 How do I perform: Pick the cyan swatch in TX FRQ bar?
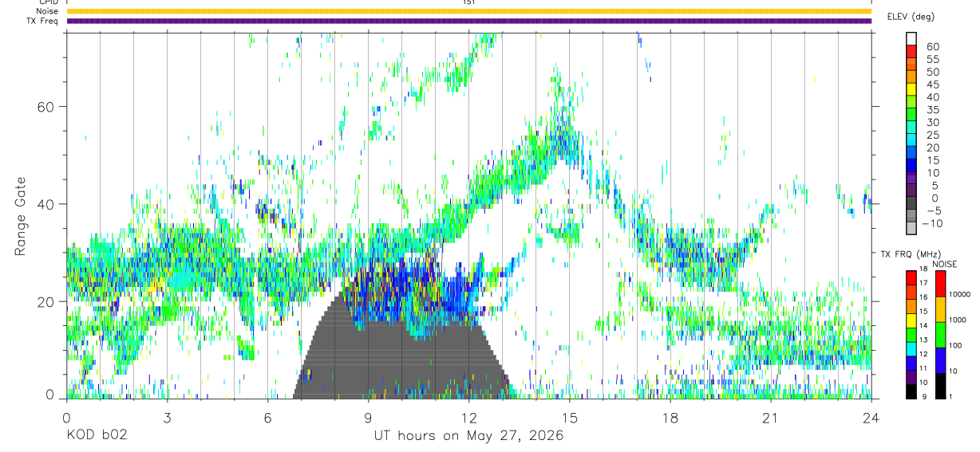coord(911,348)
